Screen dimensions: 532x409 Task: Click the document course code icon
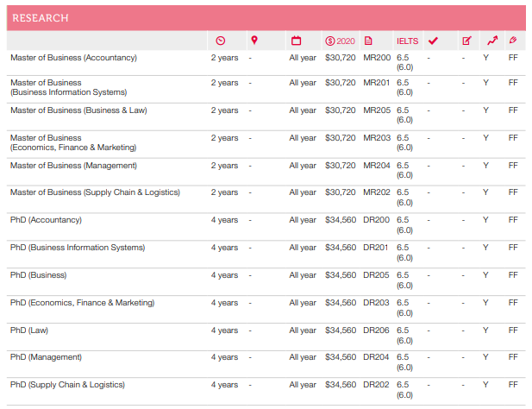click(368, 41)
